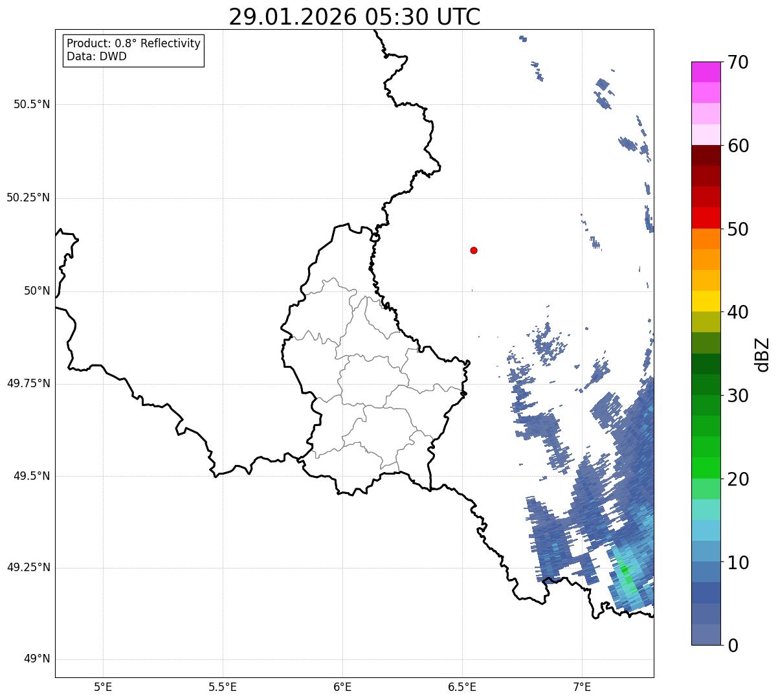Click the red radar site marker
Screen dimensions: 778x700
pos(474,250)
